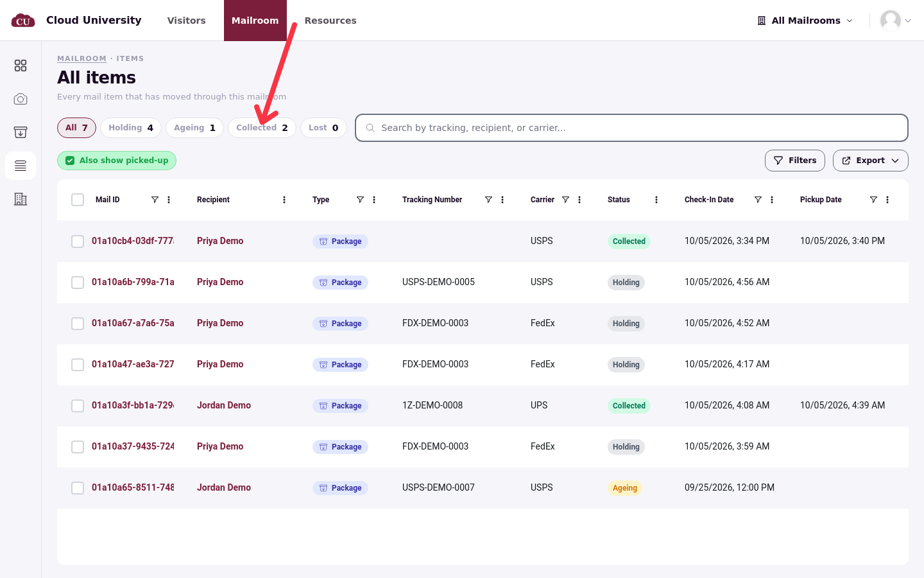Filter the Type column
This screenshot has width=924, height=578.
click(360, 200)
